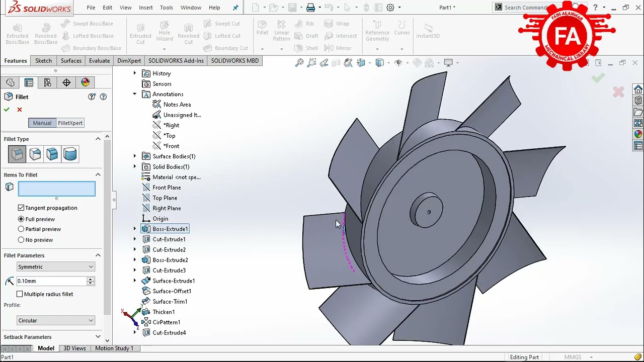Toggle the Tangent propagation checkbox
644x362 pixels.
point(21,208)
